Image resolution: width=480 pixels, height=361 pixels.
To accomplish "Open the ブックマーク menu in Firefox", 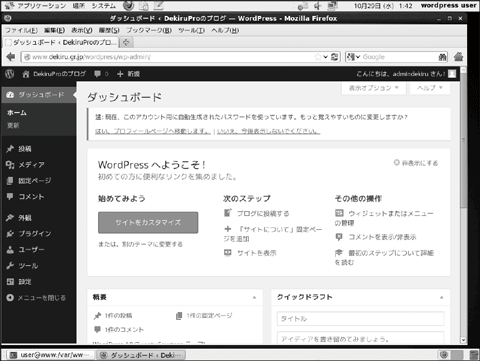I will (x=149, y=30).
